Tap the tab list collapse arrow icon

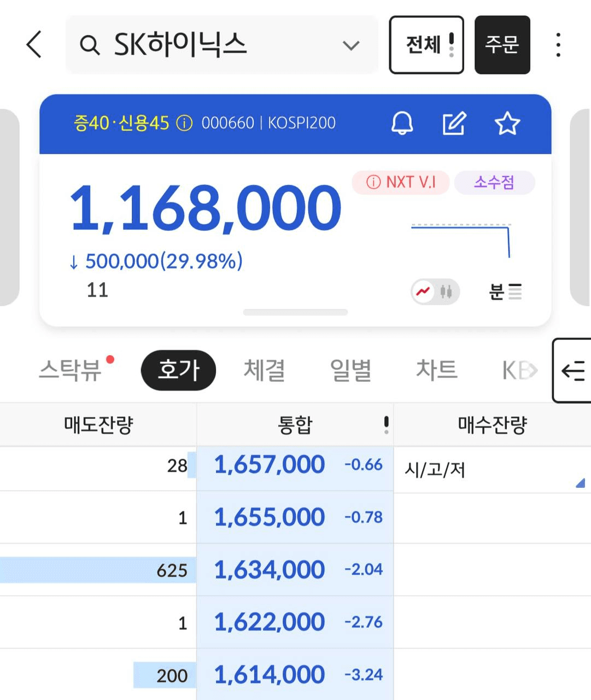click(x=572, y=371)
